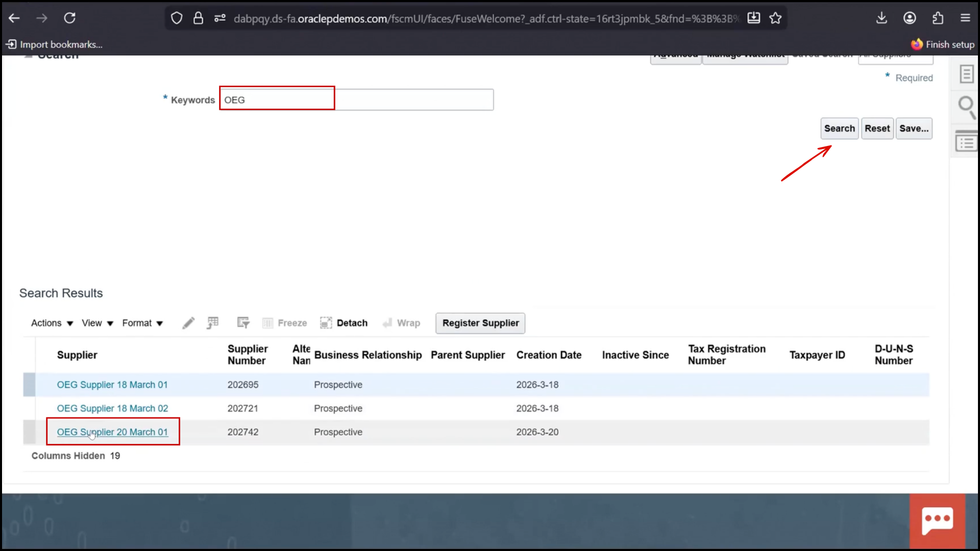Open the Format dropdown

pos(141,322)
